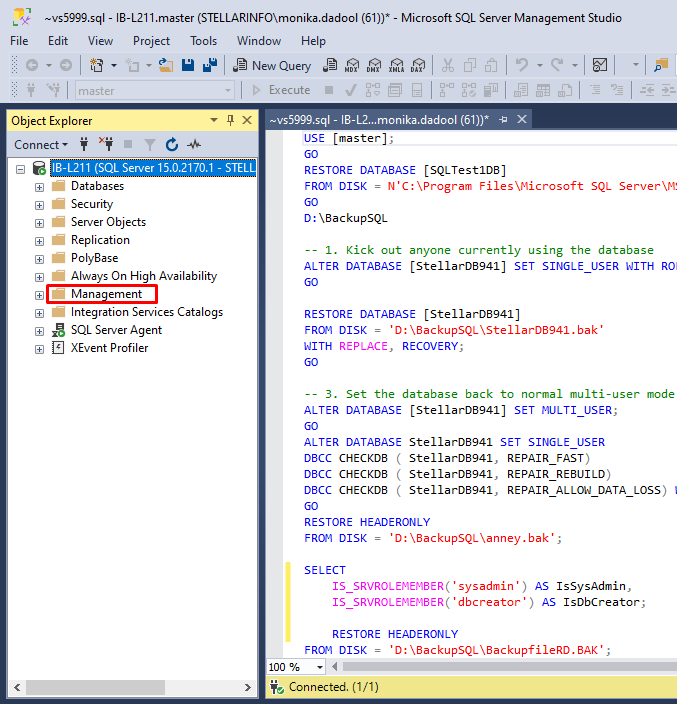Click the Database Engine Query icon
Viewport: 677px width, 704px height.
(x=330, y=66)
